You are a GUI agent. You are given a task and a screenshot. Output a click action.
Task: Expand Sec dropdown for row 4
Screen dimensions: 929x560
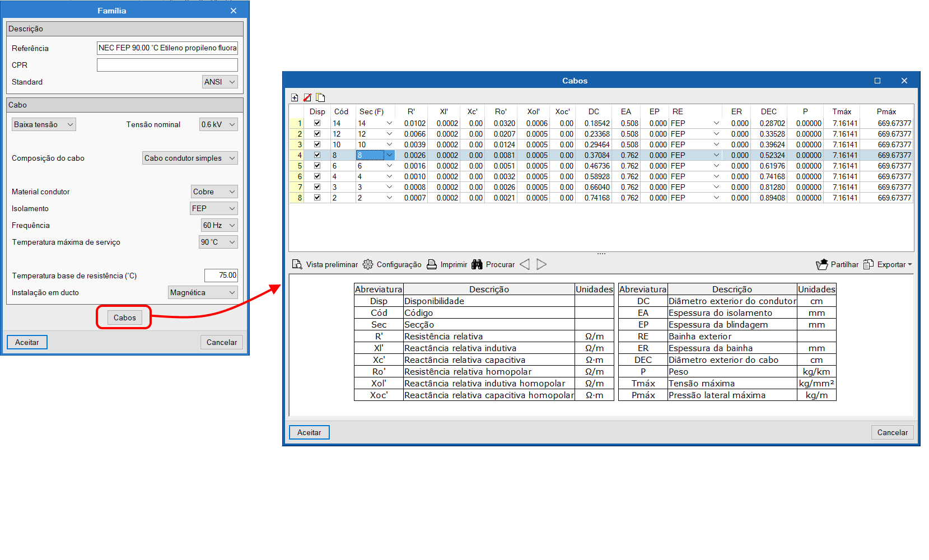(389, 155)
